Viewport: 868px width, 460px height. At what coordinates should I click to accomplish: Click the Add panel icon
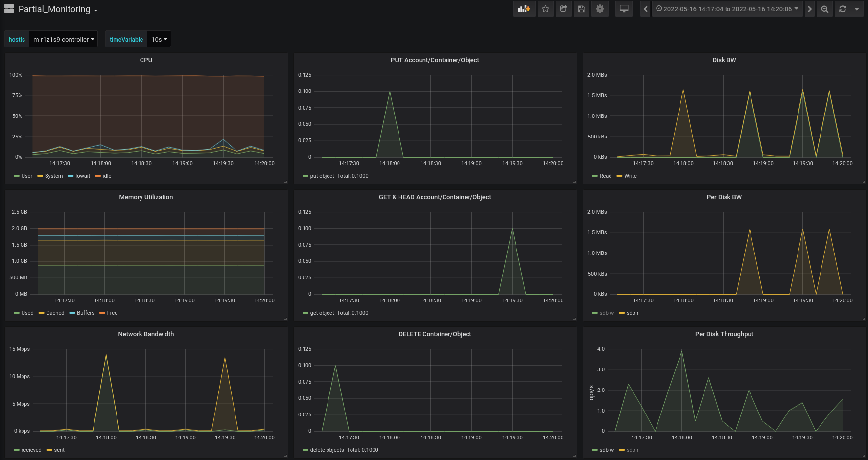tap(524, 9)
